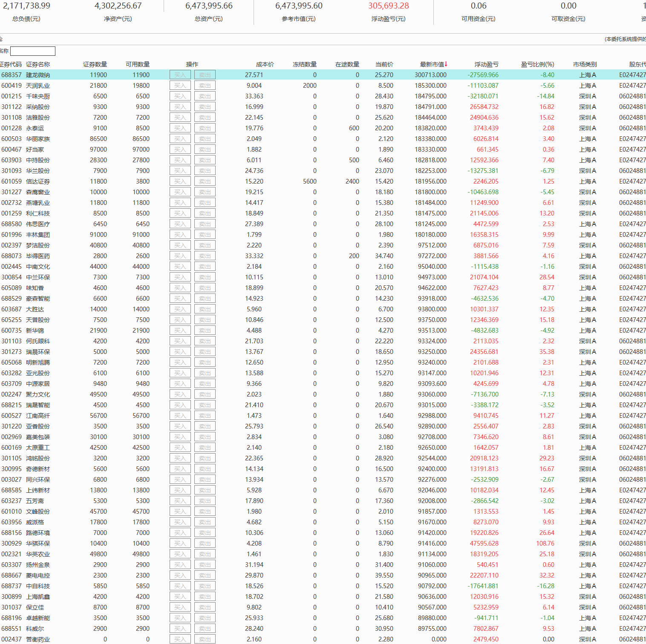Click 卖出 button for 江南高纤
This screenshot has width=646, height=644.
pos(205,416)
